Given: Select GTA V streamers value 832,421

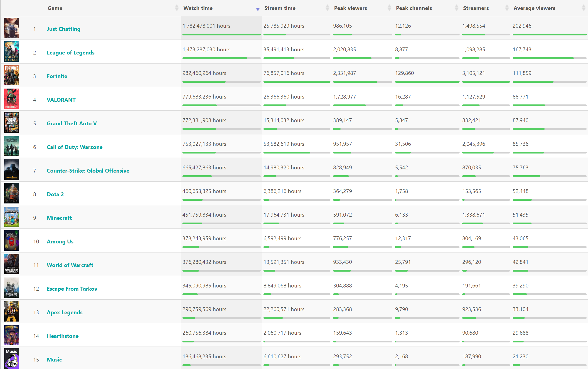Looking at the screenshot, I should [x=471, y=120].
